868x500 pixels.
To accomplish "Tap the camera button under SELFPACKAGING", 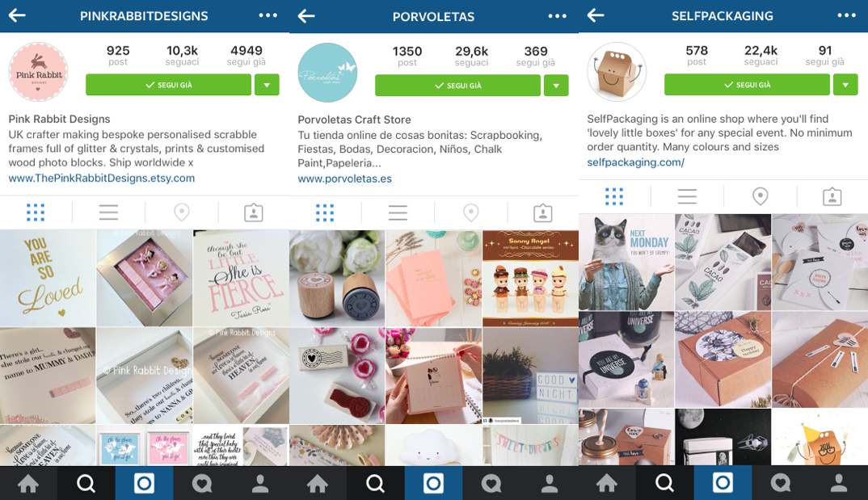I will [x=723, y=483].
